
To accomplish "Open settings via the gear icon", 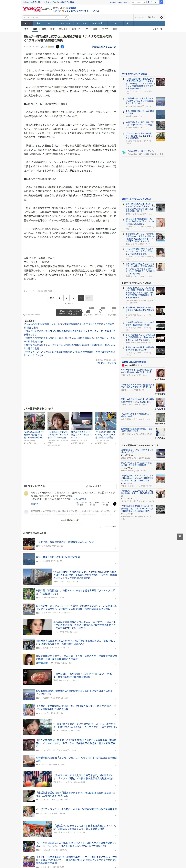I will point(161,17).
